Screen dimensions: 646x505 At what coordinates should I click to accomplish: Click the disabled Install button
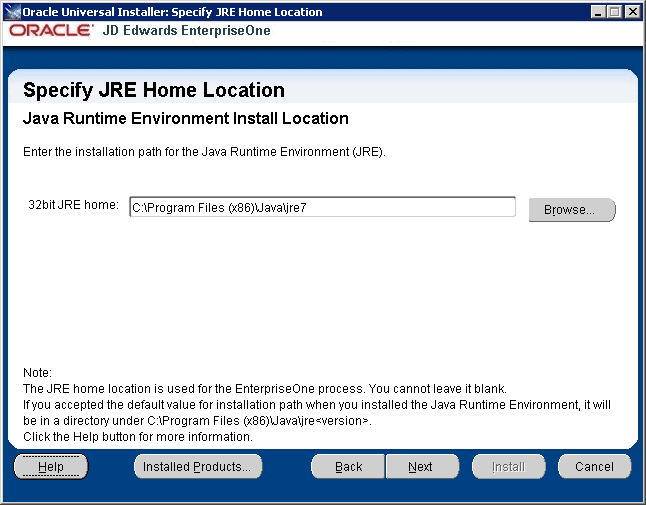(x=508, y=466)
